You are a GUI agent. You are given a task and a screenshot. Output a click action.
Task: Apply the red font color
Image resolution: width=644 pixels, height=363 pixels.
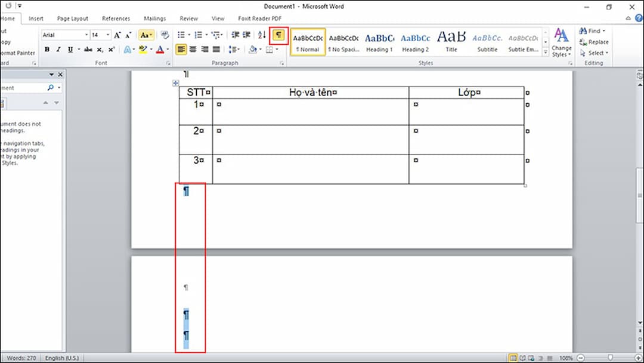coord(160,50)
